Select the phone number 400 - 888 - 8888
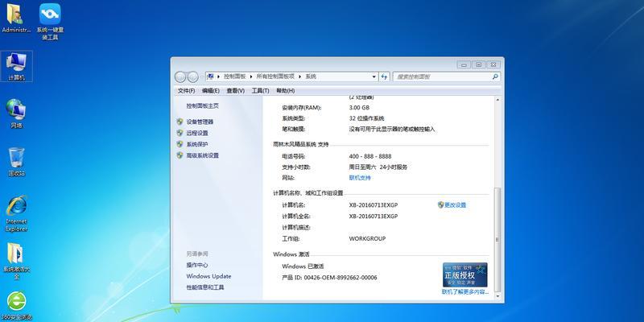 pyautogui.click(x=370, y=156)
